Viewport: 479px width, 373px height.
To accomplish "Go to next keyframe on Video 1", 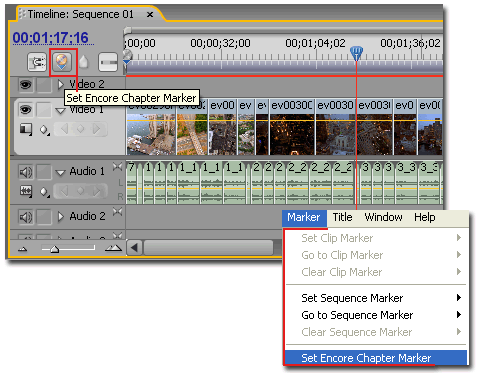I will click(x=96, y=129).
